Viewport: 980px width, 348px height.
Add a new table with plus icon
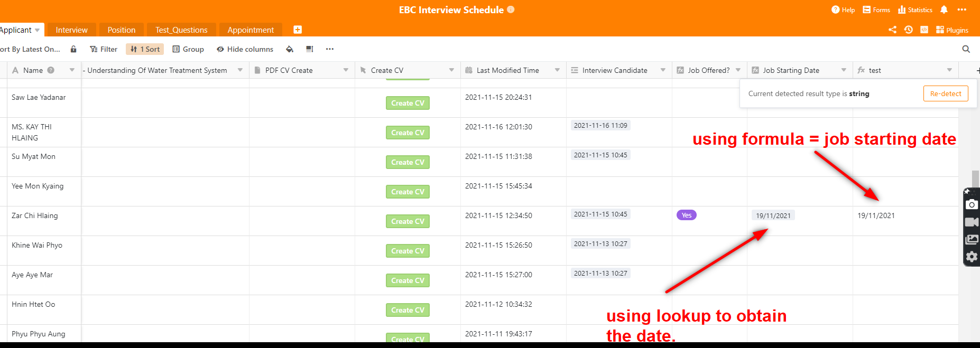[x=298, y=30]
